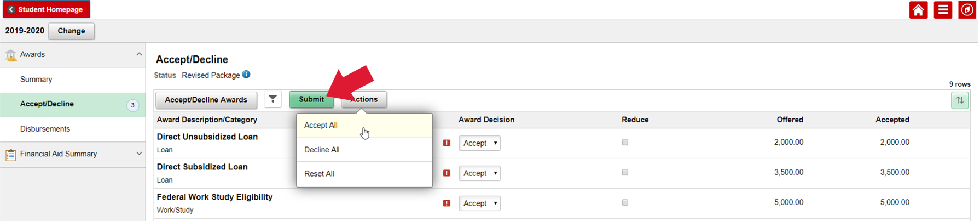
Task: Click the Revised Package info icon
Action: [246, 75]
